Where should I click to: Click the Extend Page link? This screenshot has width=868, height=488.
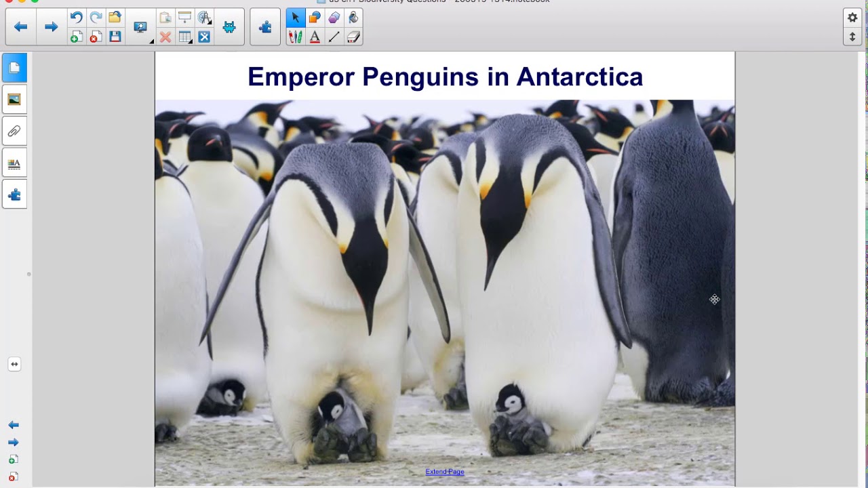[x=445, y=472]
